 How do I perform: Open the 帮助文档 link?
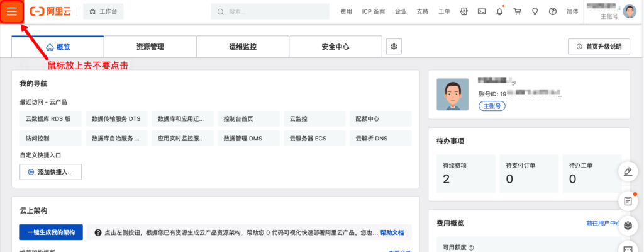coord(392,232)
